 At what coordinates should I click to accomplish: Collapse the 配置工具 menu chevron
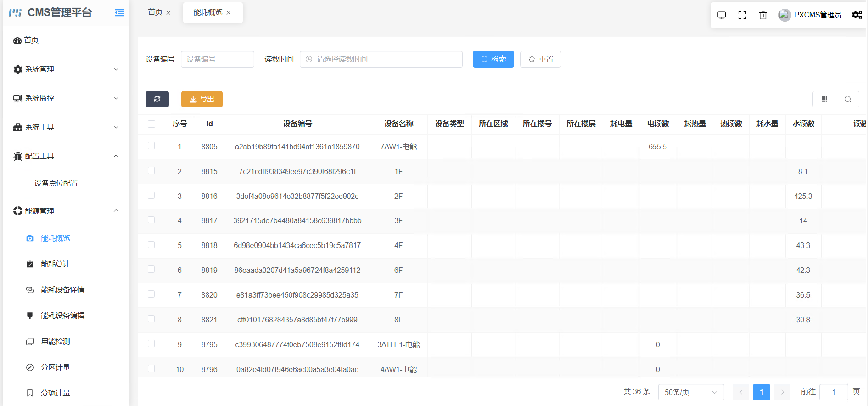116,156
